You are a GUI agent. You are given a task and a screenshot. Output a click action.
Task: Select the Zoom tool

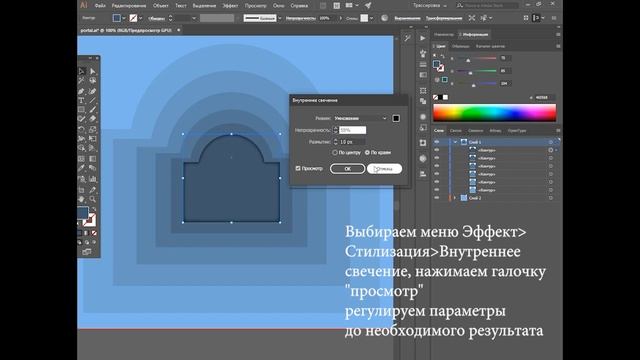93,199
